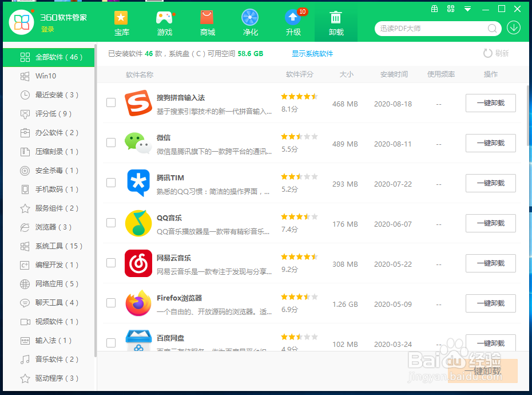Open the title bar dropdown menu triangle
Image resolution: width=532 pixels, height=395 pixels.
point(467,9)
